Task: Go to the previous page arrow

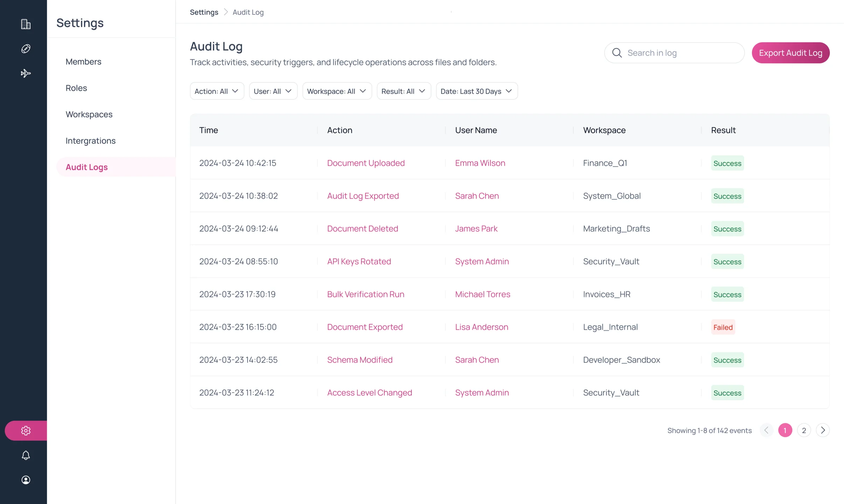Action: (766, 430)
